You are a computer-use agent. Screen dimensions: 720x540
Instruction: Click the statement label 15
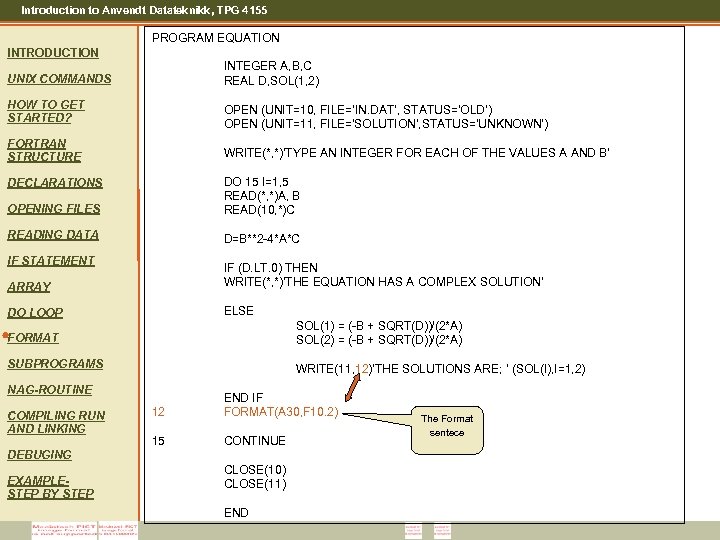click(x=158, y=441)
